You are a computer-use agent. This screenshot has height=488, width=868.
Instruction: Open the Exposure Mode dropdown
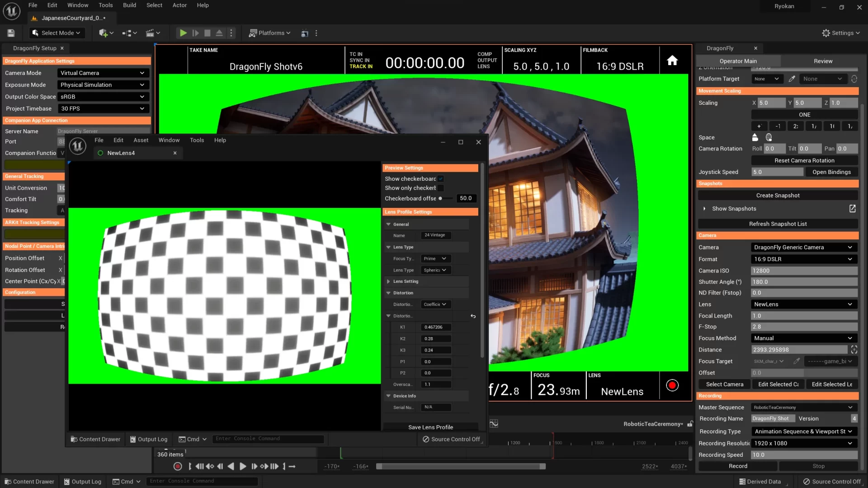point(103,84)
